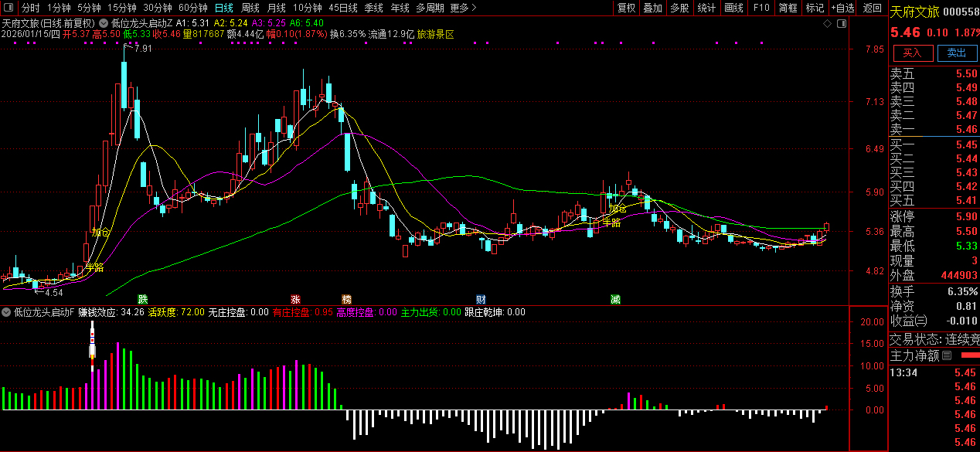Select the 30分钟 period tab
This screenshot has width=980, height=452.
[158, 8]
